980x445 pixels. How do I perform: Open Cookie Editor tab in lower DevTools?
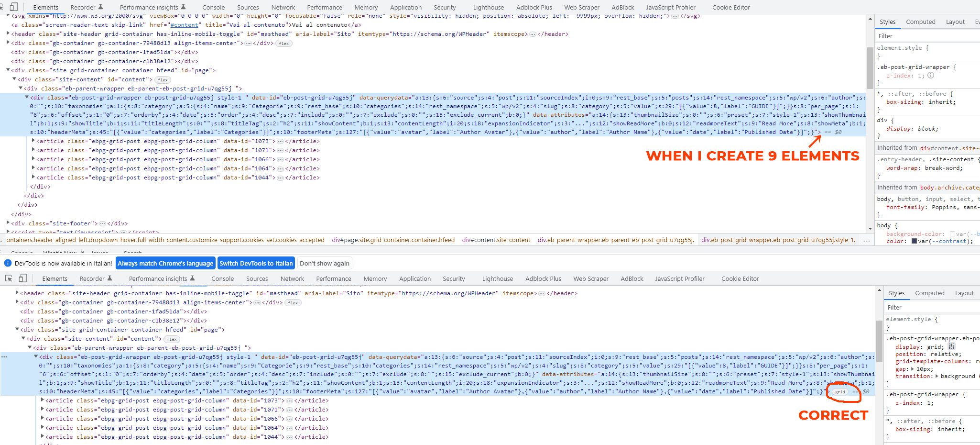(x=740, y=278)
